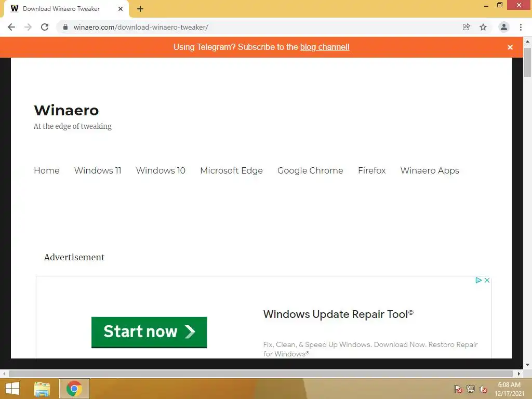The height and width of the screenshot is (399, 532).
Task: Open the Google Chrome menu section
Action: [x=310, y=170]
